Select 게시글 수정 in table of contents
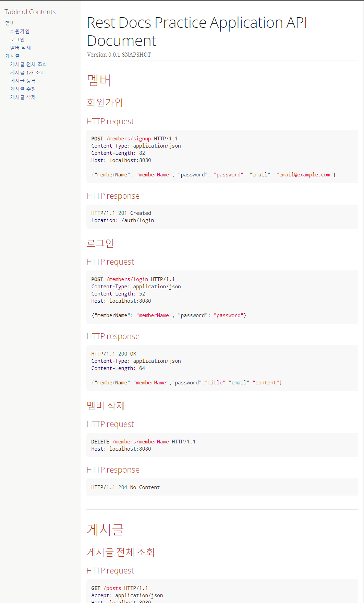This screenshot has height=603, width=364. pos(23,89)
